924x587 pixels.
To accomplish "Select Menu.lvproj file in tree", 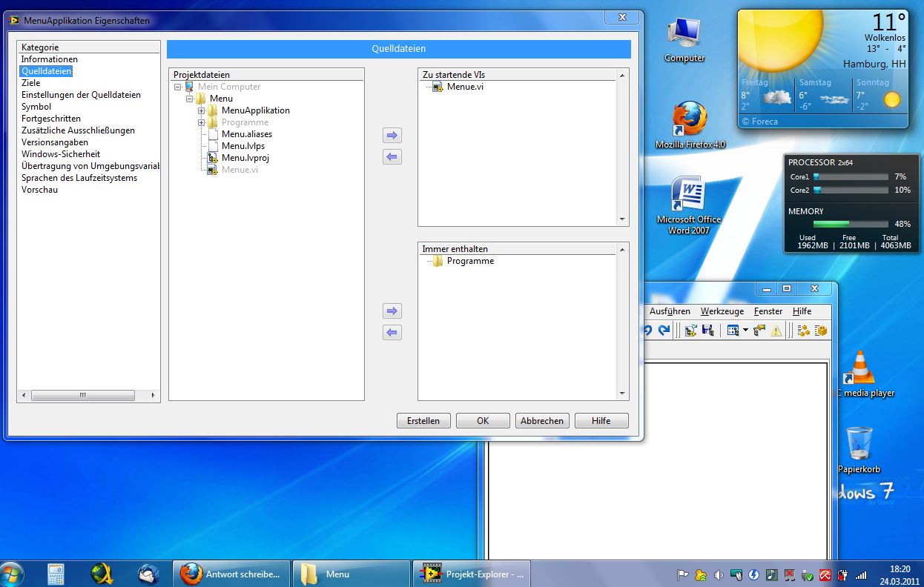I will 245,158.
